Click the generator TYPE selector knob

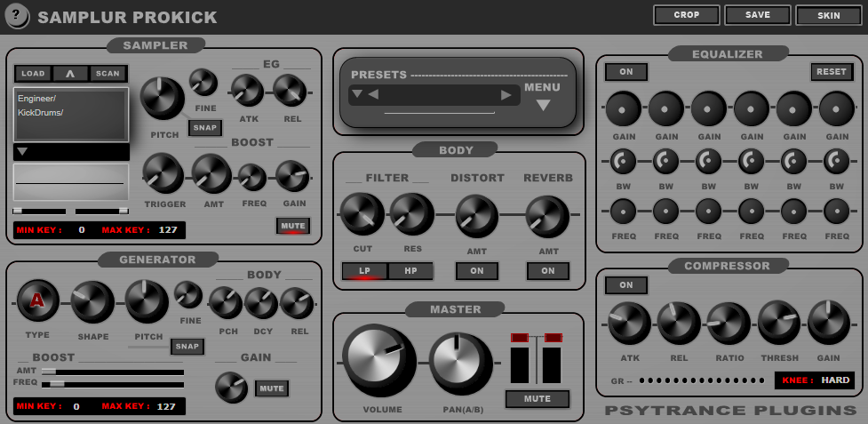pyautogui.click(x=37, y=301)
